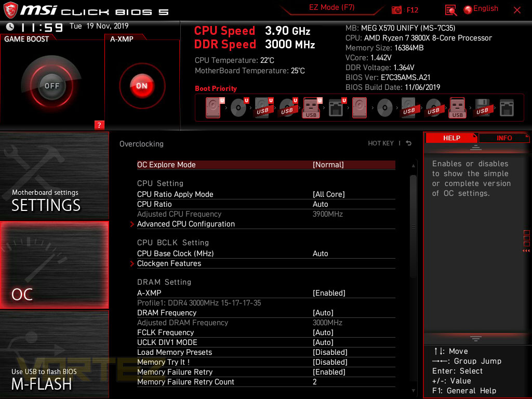Open the BIOS search magnifier icon

pos(450,10)
